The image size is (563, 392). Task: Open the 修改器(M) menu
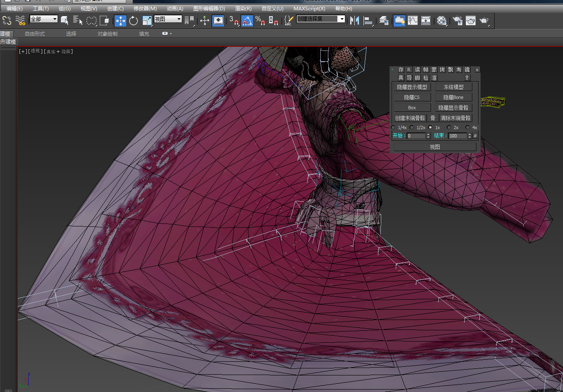145,8
